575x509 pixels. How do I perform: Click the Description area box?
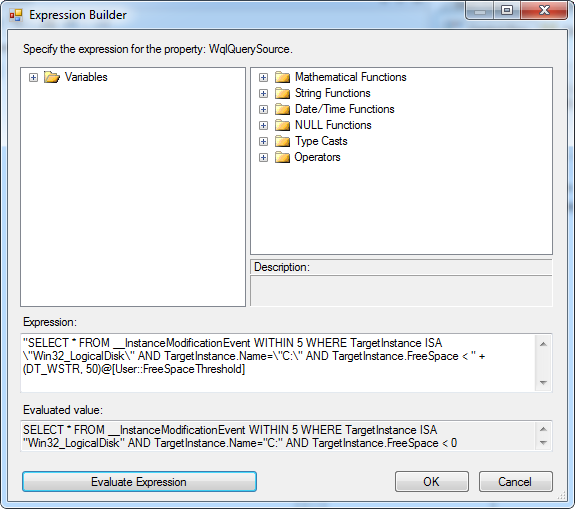click(401, 291)
